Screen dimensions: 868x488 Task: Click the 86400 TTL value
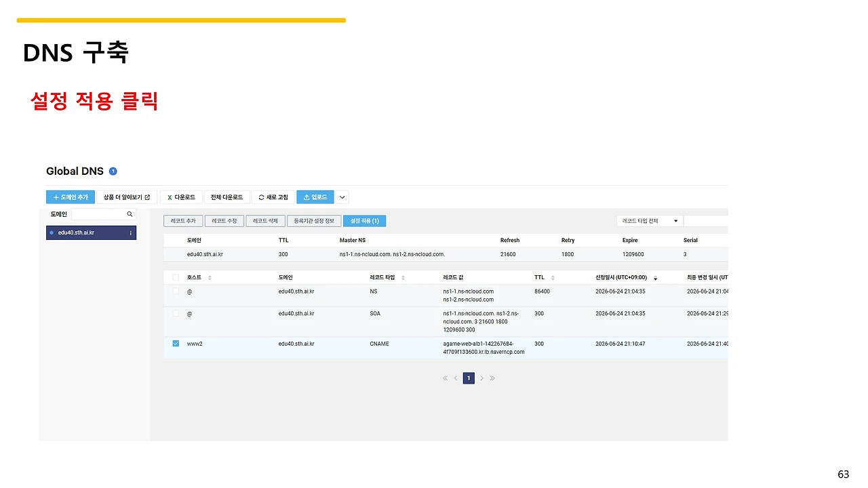542,291
